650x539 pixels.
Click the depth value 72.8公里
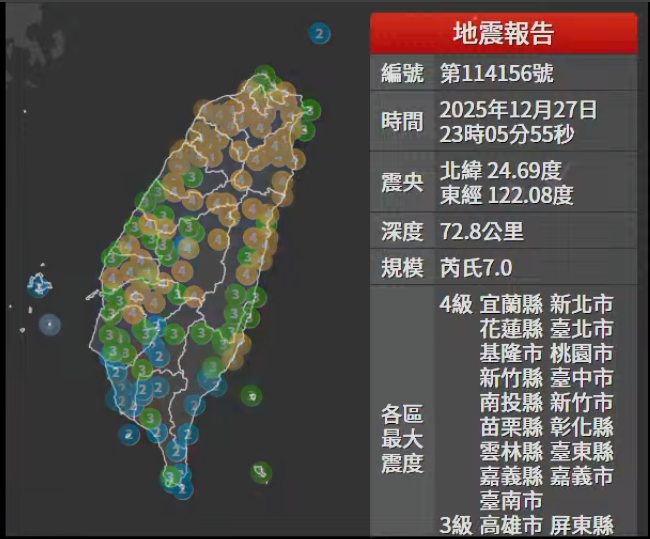pos(481,232)
